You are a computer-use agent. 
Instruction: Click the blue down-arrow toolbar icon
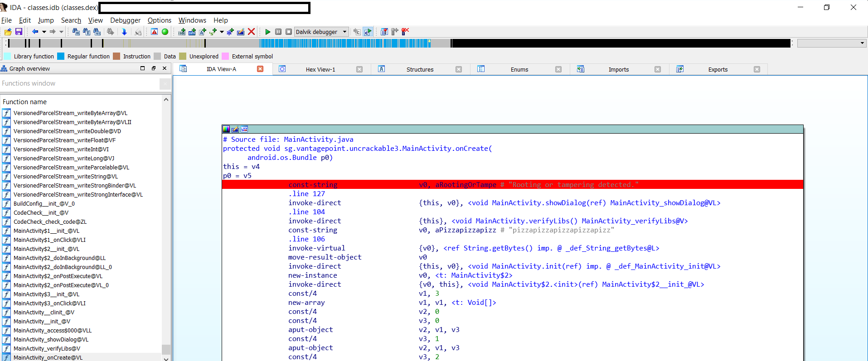[x=124, y=32]
